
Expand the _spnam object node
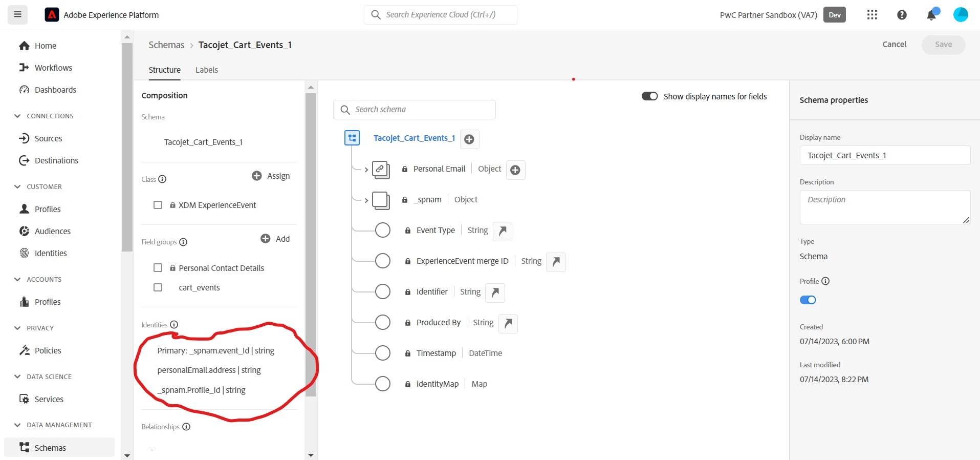point(366,200)
